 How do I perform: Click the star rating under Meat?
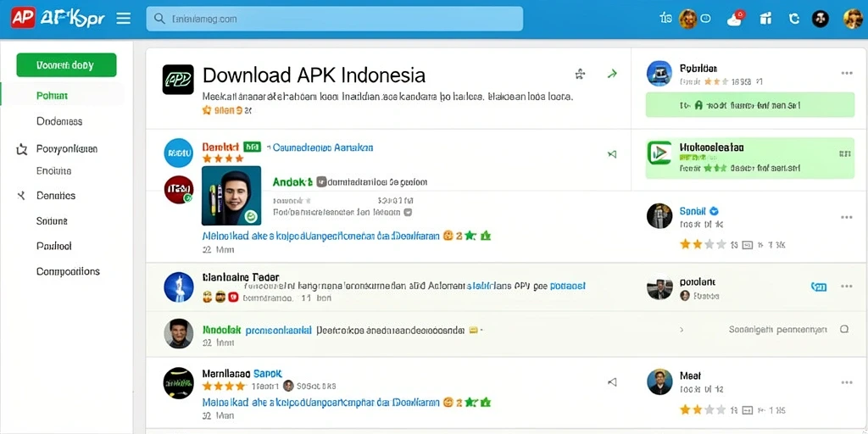point(703,409)
